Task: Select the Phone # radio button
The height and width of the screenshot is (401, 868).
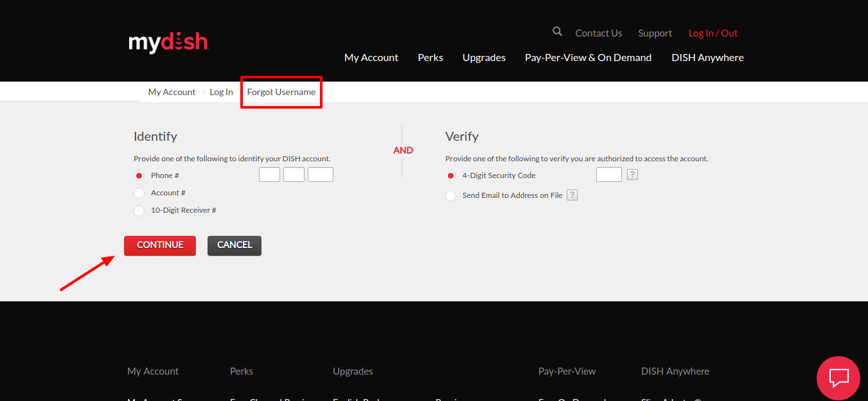Action: [139, 175]
